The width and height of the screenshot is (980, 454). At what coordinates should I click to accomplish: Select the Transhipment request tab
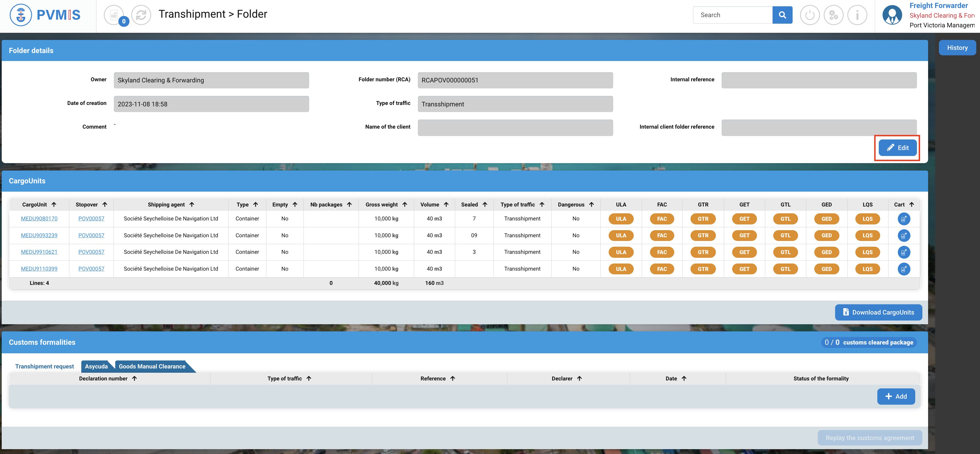coord(44,366)
